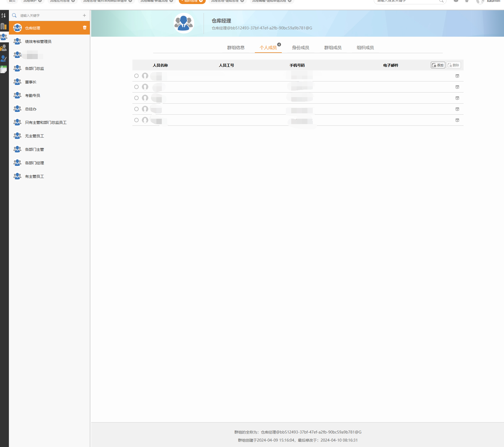Open details icon for first member row
This screenshot has width=504, height=447.
(x=457, y=76)
